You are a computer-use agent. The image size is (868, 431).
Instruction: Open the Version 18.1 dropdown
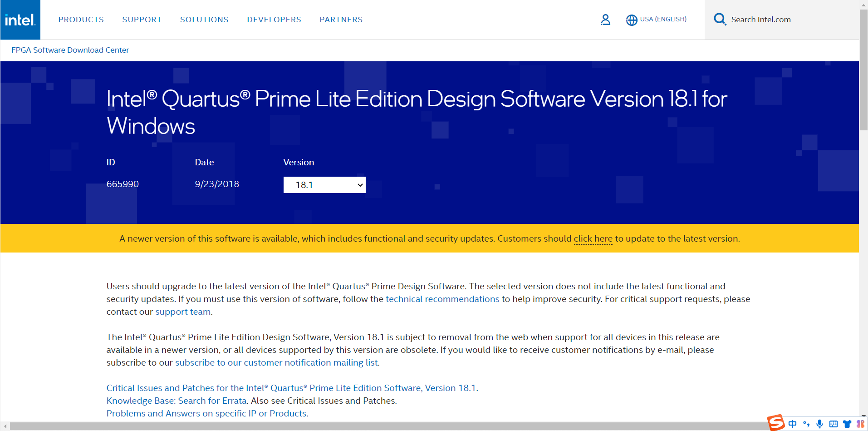coord(324,184)
